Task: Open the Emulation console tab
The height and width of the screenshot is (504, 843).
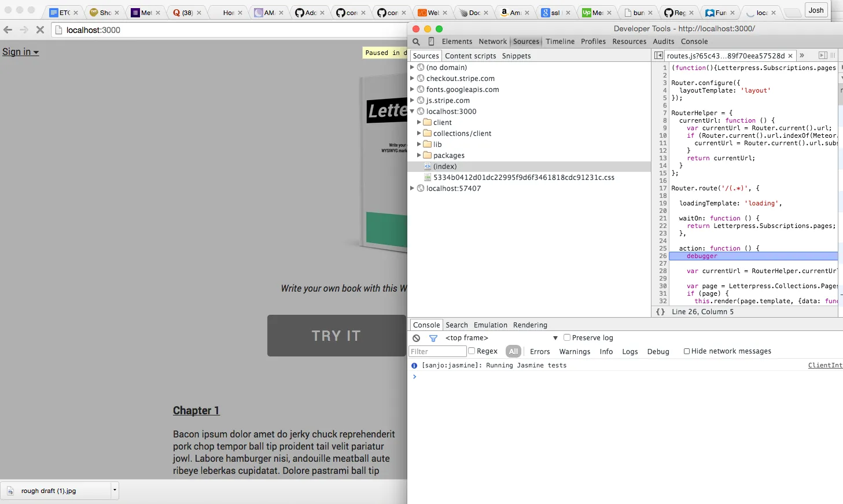Action: tap(489, 325)
